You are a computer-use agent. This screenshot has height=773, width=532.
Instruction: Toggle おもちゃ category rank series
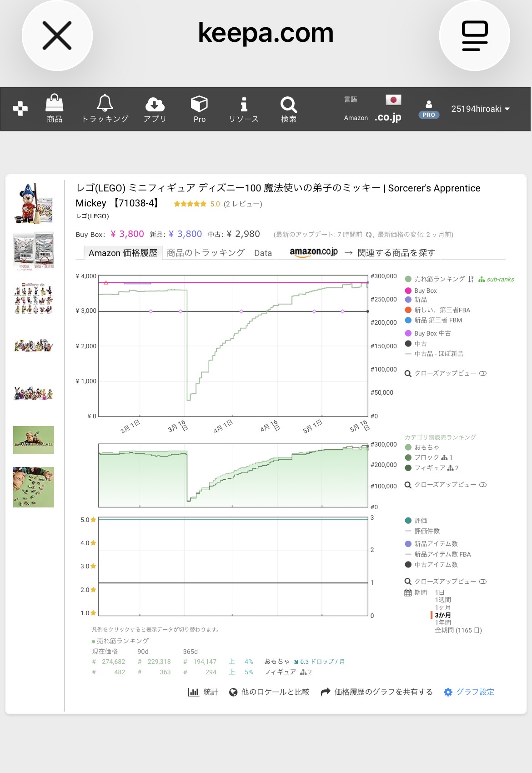click(x=422, y=447)
